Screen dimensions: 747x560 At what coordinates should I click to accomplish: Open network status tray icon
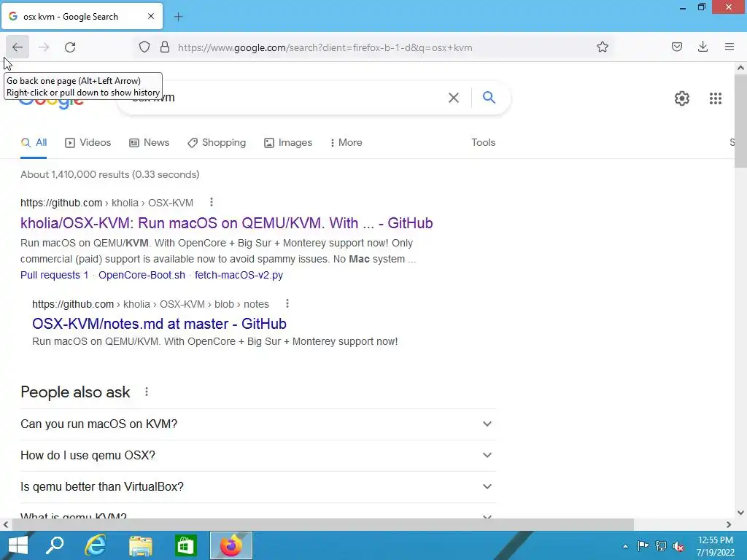coord(661,545)
